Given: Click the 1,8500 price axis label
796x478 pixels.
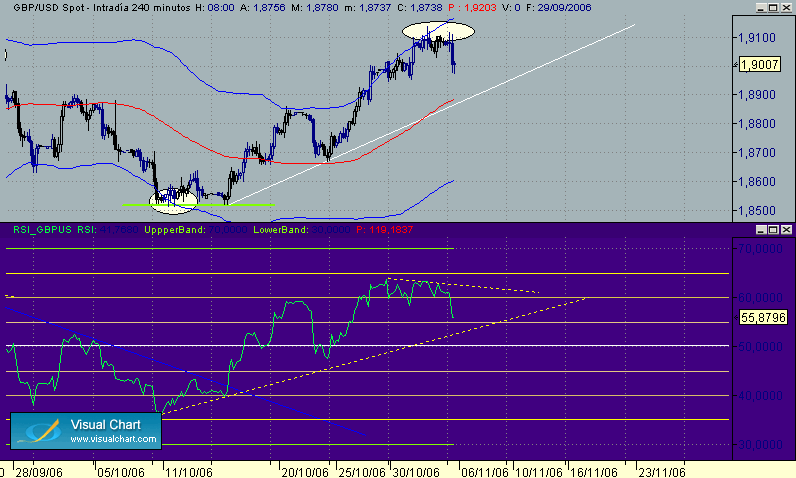Looking at the screenshot, I should [x=757, y=210].
